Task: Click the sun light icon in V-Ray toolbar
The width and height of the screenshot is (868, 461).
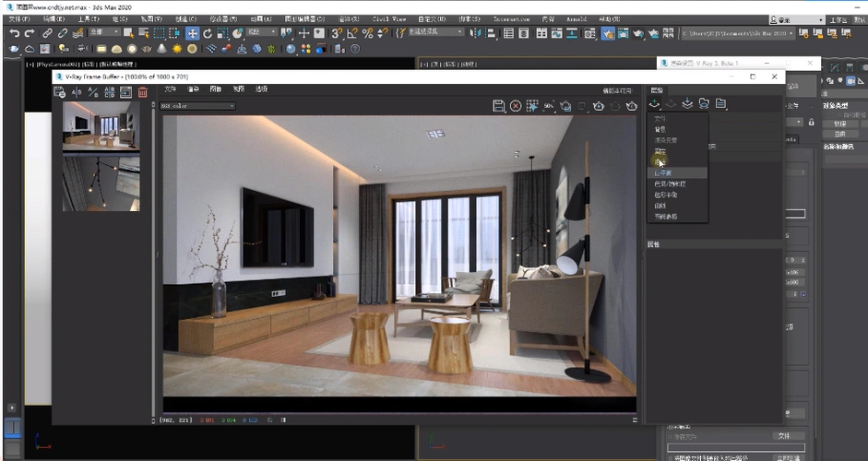Action: coord(176,49)
